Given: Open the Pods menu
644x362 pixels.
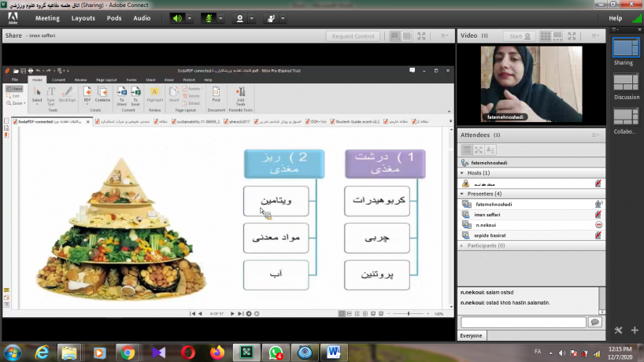Looking at the screenshot, I should [114, 18].
